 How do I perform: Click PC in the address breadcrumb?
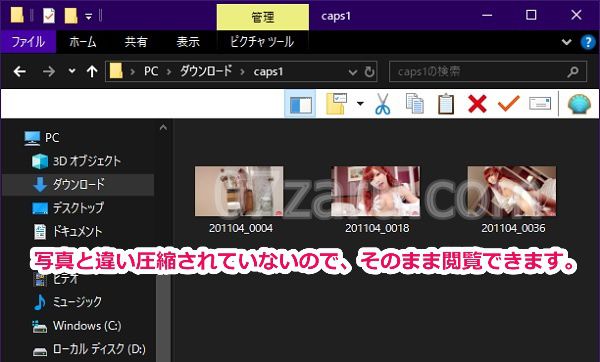[x=151, y=72]
